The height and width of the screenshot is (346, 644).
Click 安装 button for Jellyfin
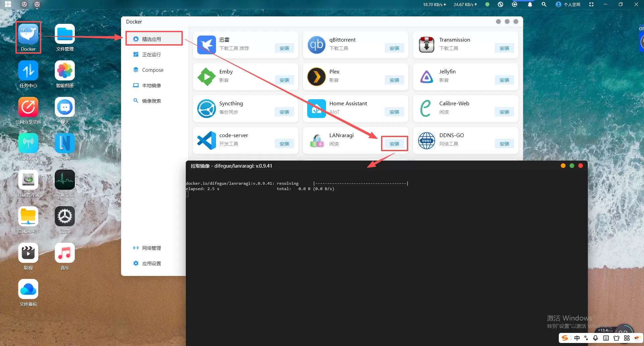(x=504, y=80)
